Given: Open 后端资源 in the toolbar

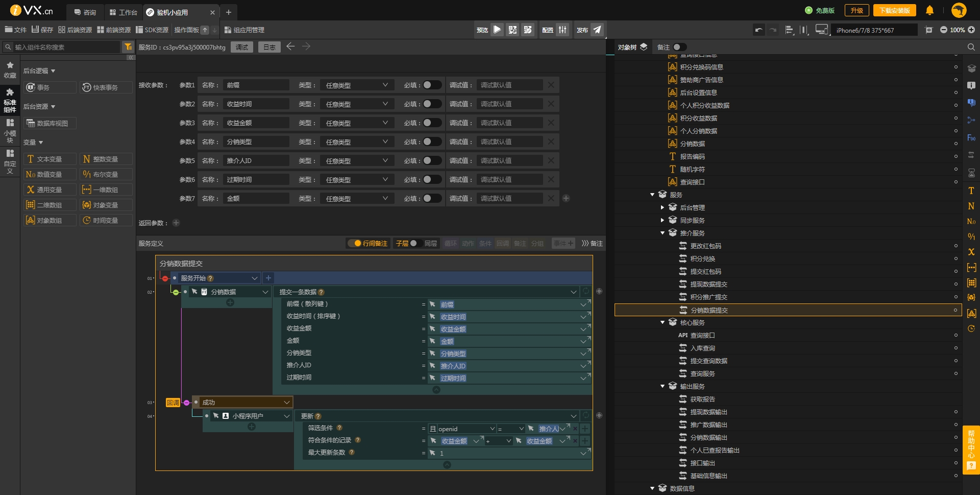Looking at the screenshot, I should [75, 30].
